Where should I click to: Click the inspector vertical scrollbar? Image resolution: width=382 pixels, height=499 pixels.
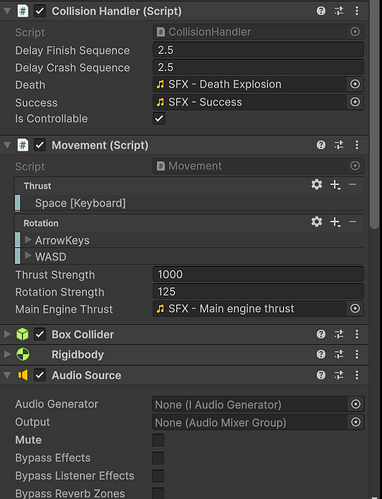point(375,115)
